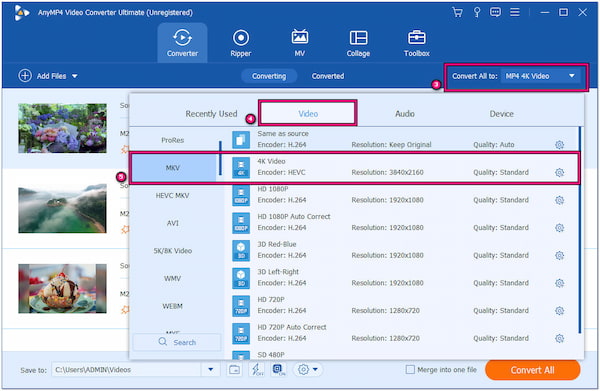Check Merge into one file
Screen dimensions: 600x391
coord(410,370)
